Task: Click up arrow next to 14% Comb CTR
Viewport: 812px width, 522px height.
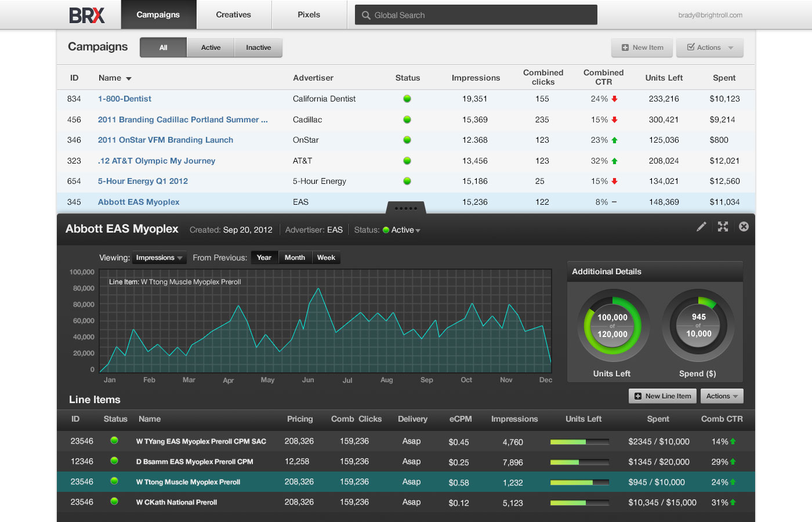Action: [x=733, y=441]
